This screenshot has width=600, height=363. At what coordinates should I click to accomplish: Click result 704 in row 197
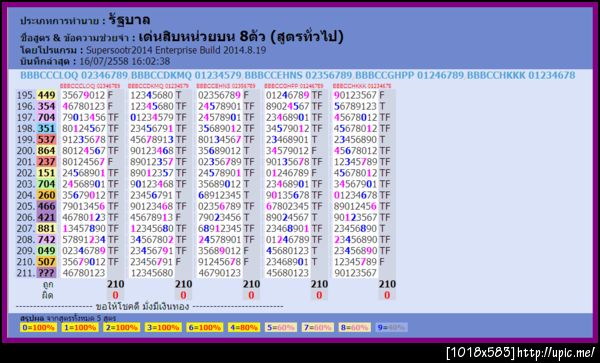[x=46, y=117]
